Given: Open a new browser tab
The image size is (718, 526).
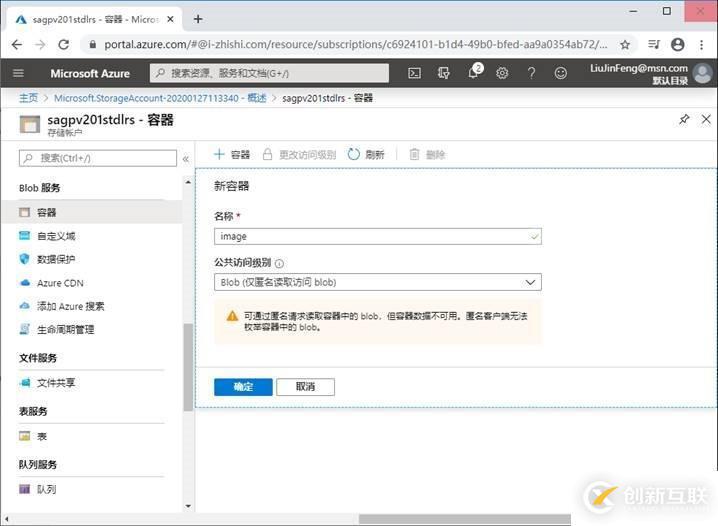Looking at the screenshot, I should click(x=198, y=19).
